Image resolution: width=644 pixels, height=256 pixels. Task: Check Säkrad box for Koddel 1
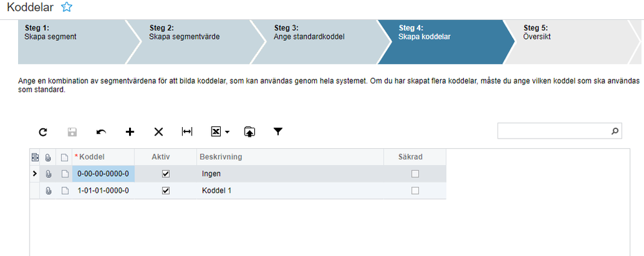tap(415, 191)
